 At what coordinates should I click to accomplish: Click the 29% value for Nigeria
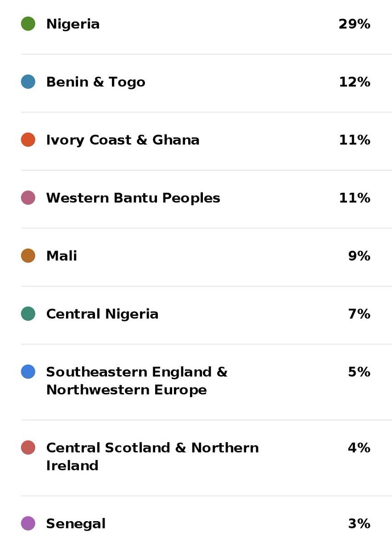[x=354, y=24]
